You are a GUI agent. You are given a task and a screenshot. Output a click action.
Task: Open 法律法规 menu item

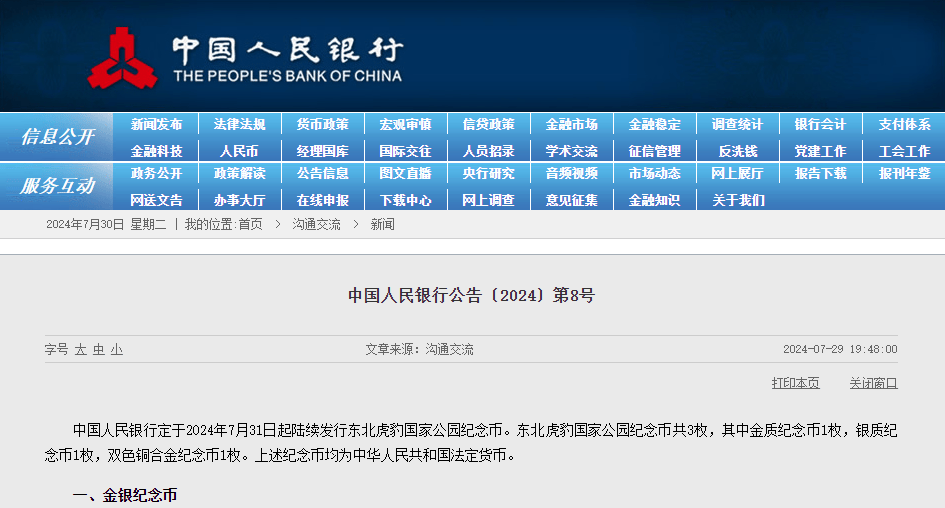(239, 124)
